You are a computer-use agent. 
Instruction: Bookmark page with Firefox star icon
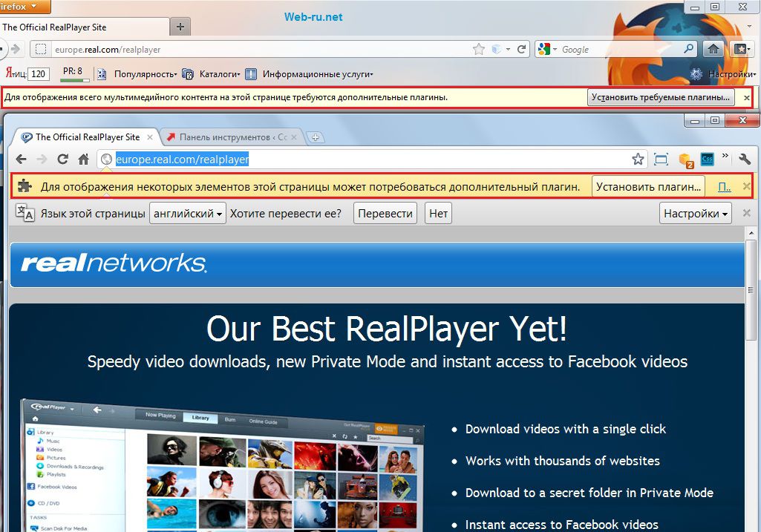tap(479, 49)
